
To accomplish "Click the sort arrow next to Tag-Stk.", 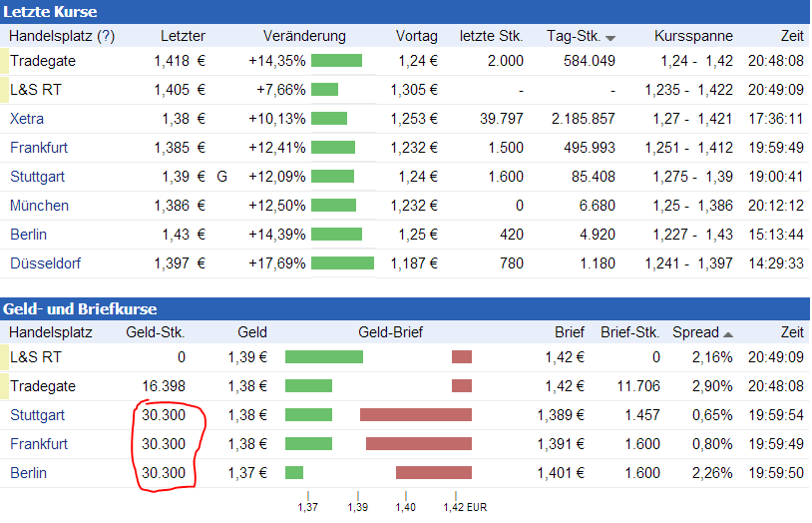I will tap(610, 37).
